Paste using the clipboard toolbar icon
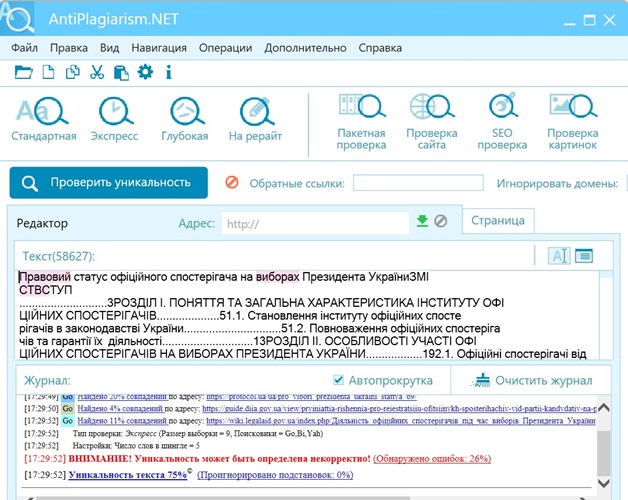This screenshot has width=628, height=500. (x=121, y=73)
